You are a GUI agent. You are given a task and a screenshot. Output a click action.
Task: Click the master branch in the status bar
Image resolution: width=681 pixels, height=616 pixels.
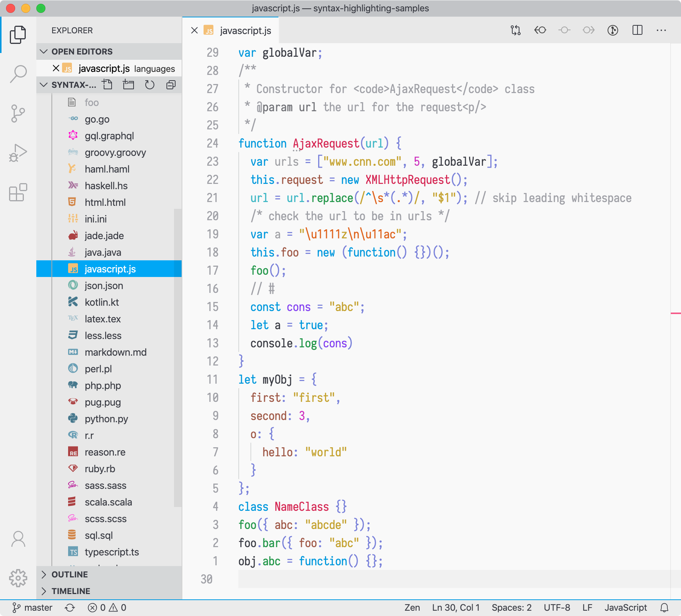pos(33,608)
